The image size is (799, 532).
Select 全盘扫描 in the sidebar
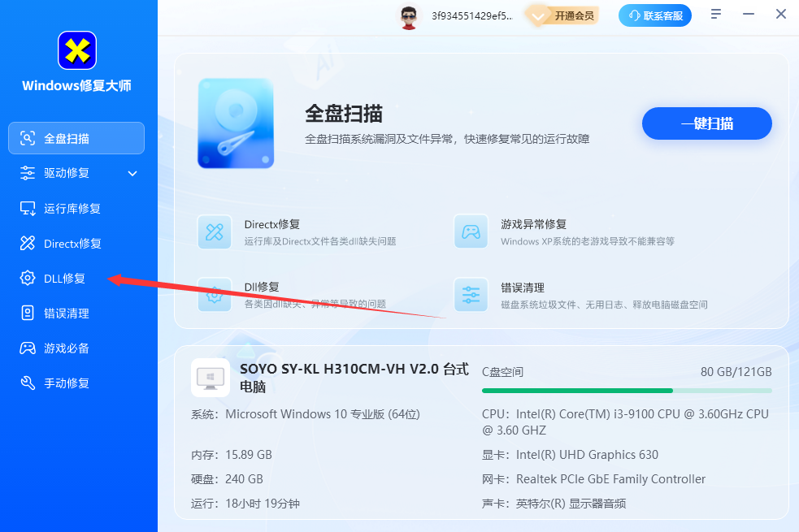tap(76, 138)
